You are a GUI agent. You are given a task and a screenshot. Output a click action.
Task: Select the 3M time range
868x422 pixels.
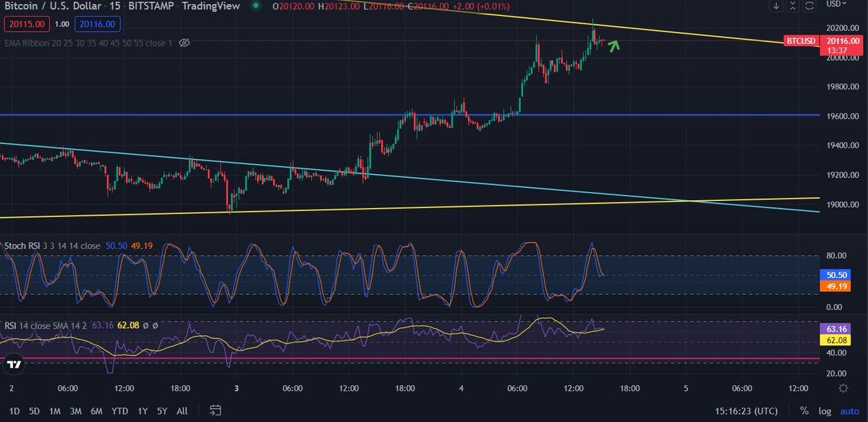(75, 411)
